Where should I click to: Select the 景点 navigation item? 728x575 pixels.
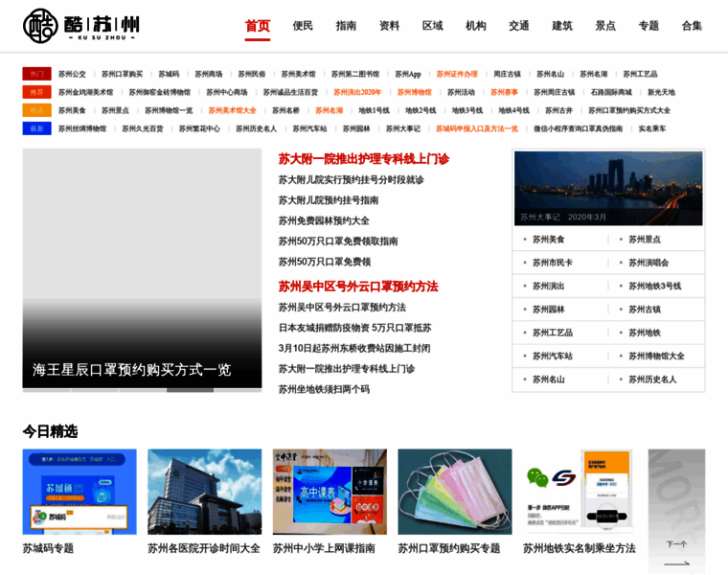point(605,26)
